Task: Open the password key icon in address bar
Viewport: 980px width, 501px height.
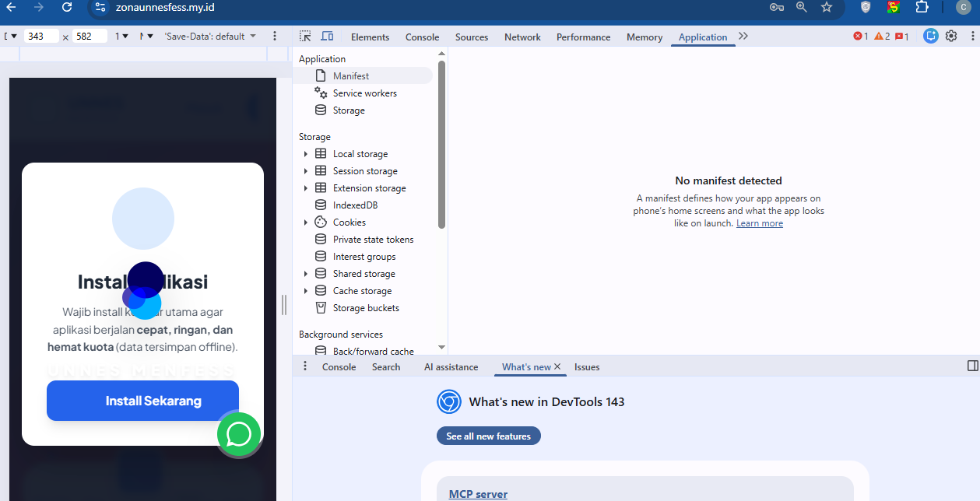Action: 776,7
